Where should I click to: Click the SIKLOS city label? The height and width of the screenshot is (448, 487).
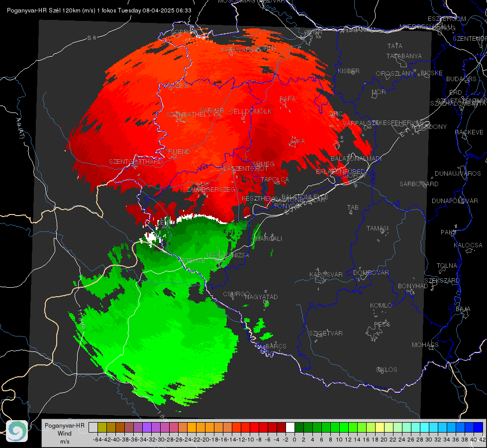[387, 370]
